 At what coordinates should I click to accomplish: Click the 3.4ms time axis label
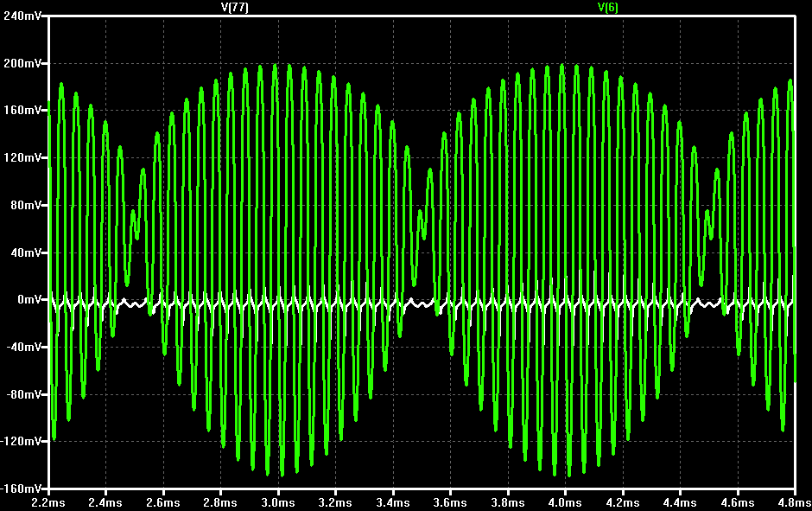tap(393, 502)
